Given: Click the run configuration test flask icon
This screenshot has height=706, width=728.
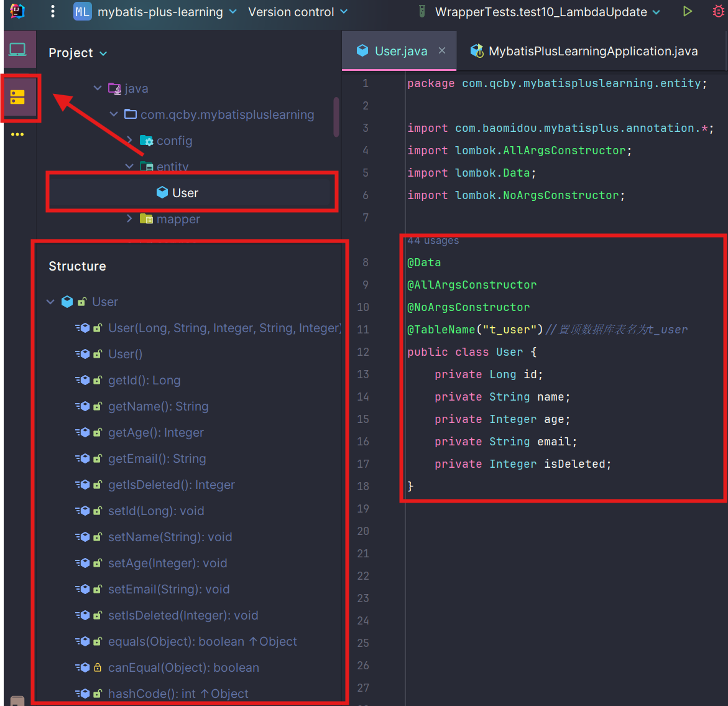Looking at the screenshot, I should (422, 12).
